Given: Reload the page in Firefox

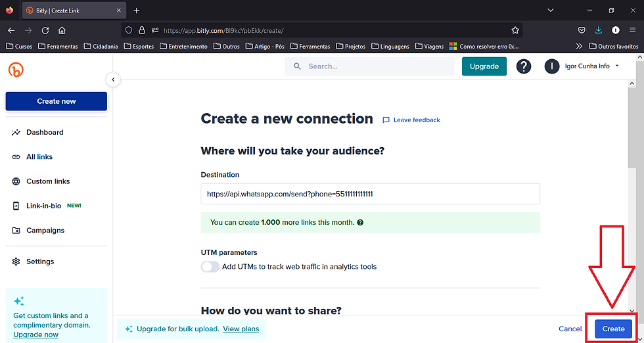Looking at the screenshot, I should (x=45, y=30).
